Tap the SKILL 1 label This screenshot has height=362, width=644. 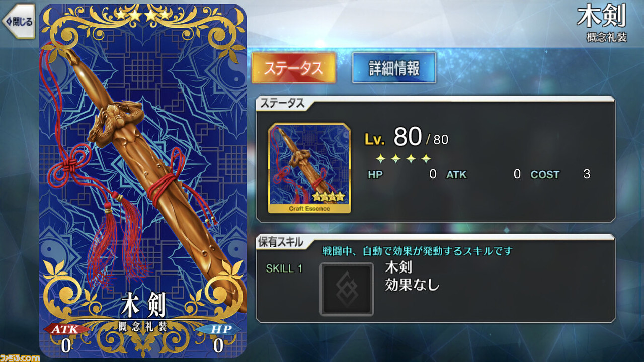pos(284,268)
